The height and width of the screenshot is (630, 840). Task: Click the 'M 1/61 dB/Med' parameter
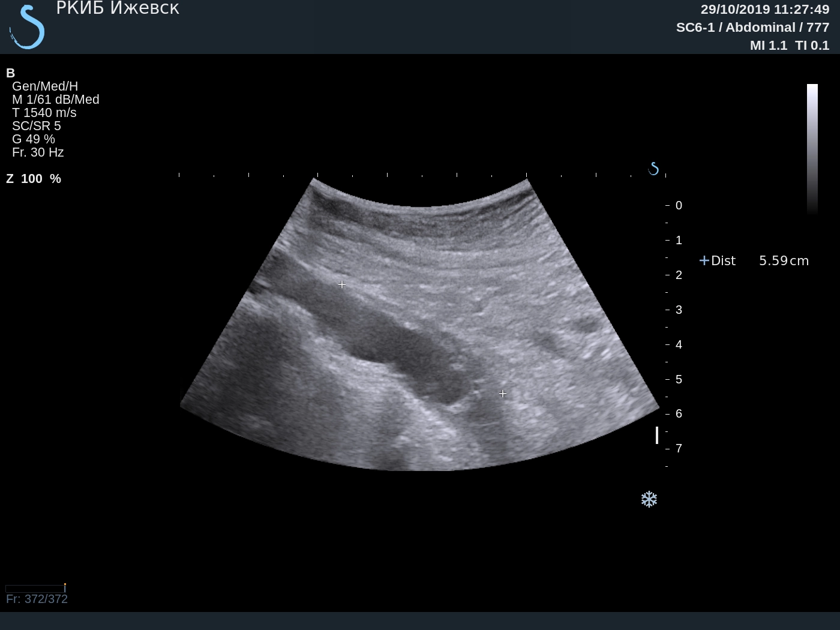pos(56,100)
